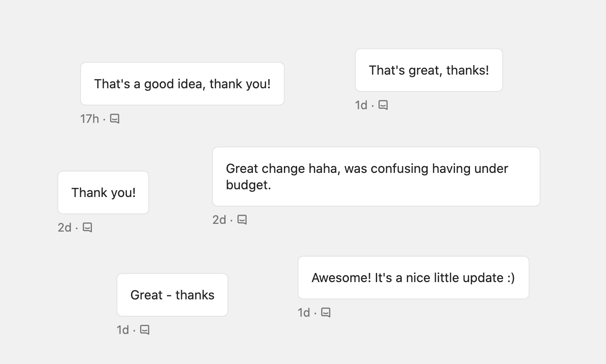The width and height of the screenshot is (606, 364).
Task: Open comment icon below 'Great - thanks'
Action: [145, 329]
